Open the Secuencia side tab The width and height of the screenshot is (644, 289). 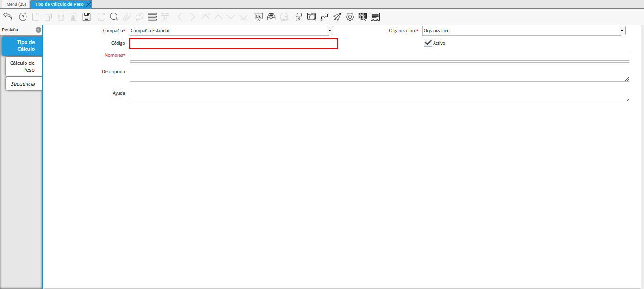(24, 84)
